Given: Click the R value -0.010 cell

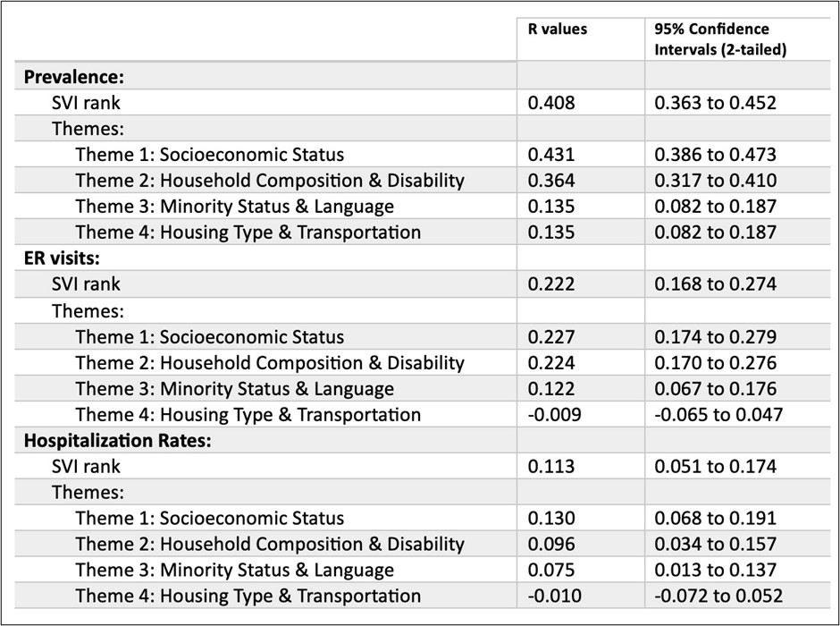Looking at the screenshot, I should point(555,596).
